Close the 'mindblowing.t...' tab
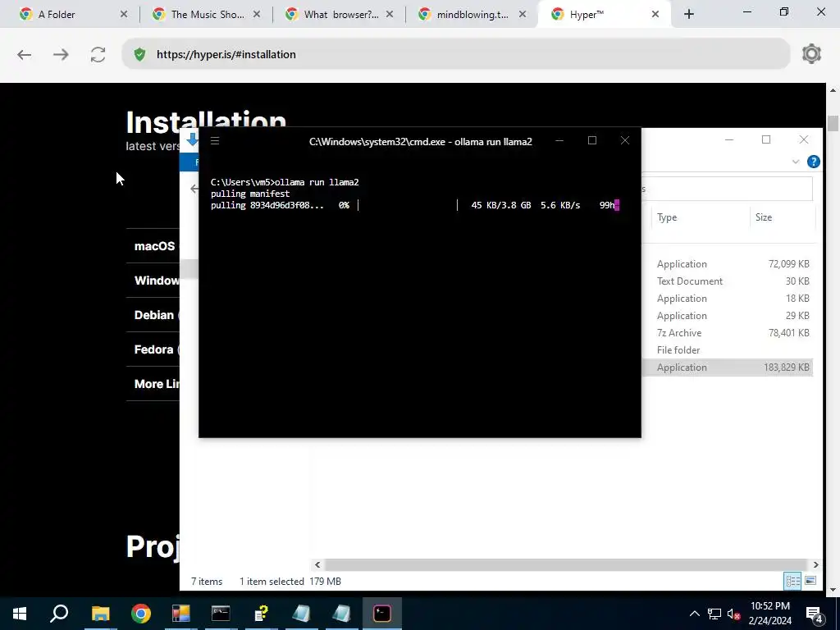The width and height of the screenshot is (840, 630). 523,15
